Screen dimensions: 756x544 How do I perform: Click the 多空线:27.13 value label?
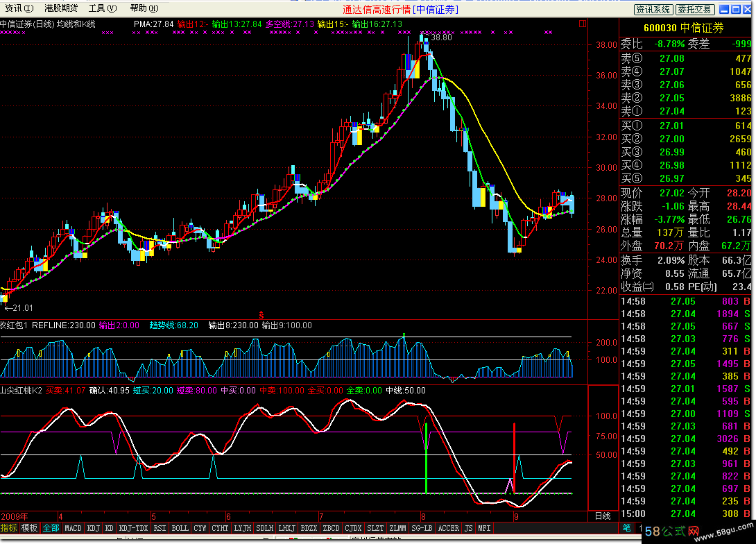290,24
